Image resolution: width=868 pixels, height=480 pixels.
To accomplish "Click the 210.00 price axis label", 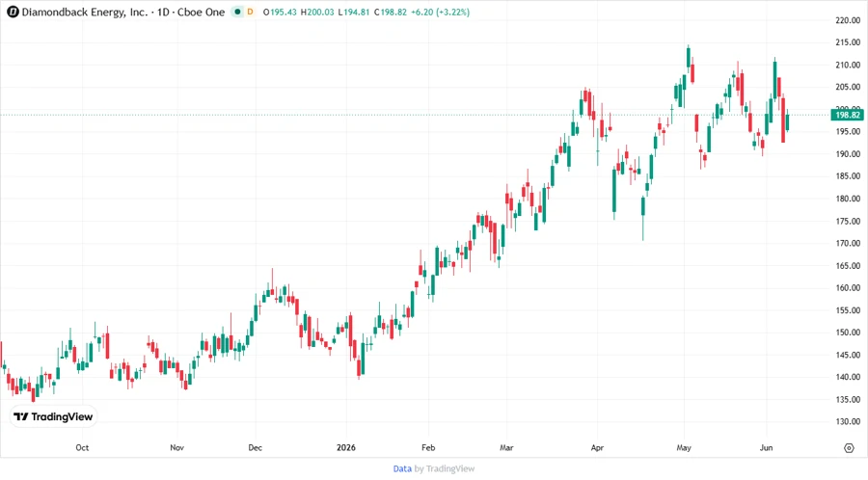I will 848,65.
